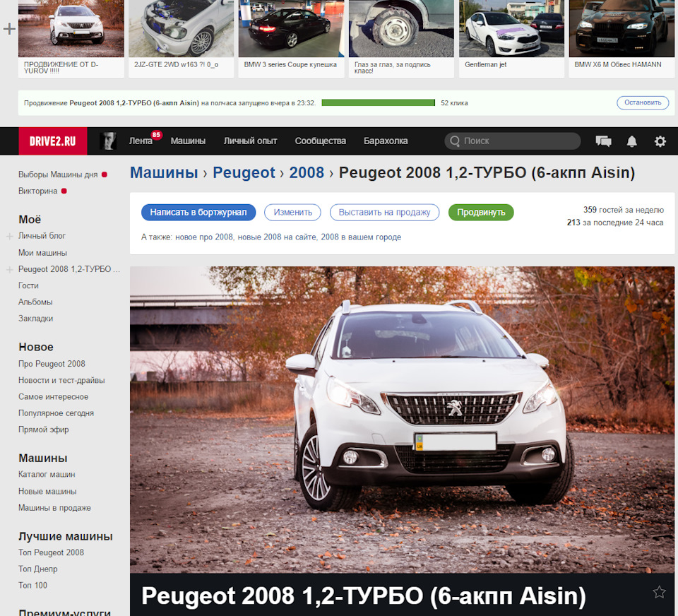Click the 359 гостей за неделю stat
Image resolution: width=678 pixels, height=616 pixels.
tap(624, 210)
